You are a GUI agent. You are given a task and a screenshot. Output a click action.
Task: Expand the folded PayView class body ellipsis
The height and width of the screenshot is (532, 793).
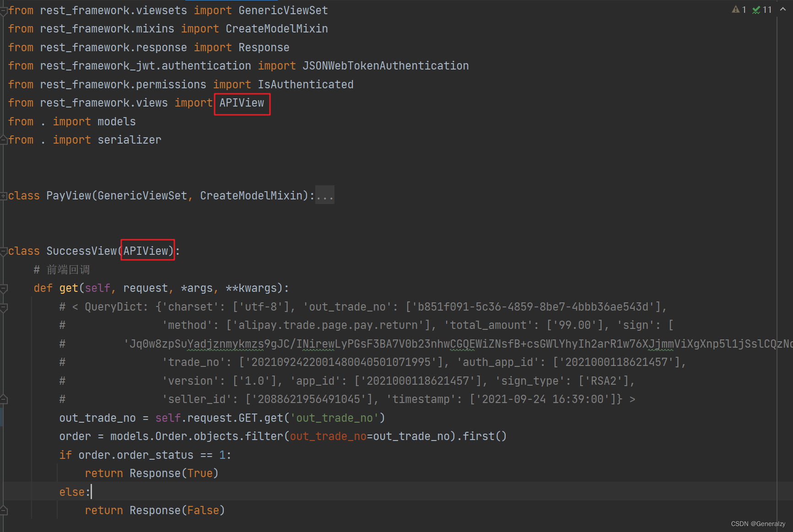coord(325,195)
